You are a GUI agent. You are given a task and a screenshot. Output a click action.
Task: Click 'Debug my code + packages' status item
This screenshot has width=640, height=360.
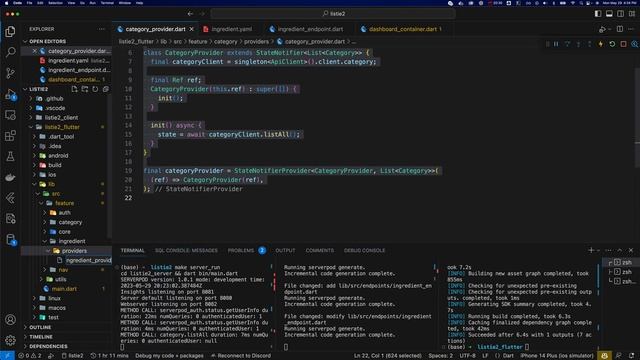(169, 356)
